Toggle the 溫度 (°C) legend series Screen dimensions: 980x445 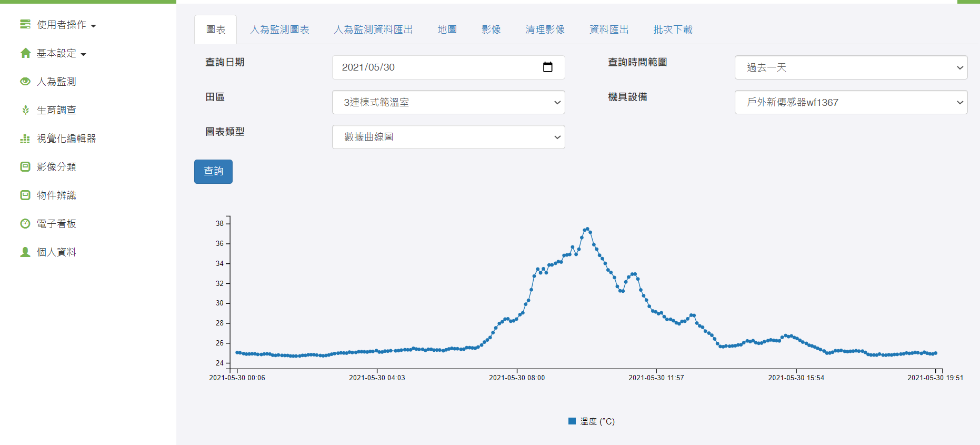point(591,421)
